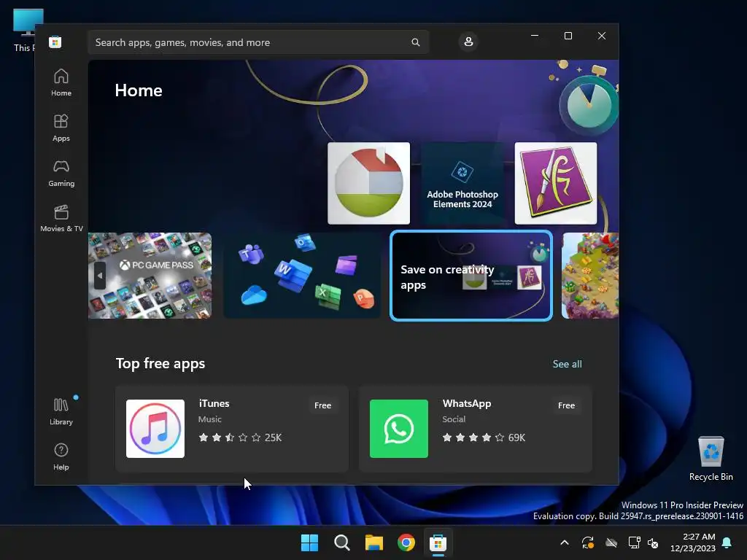
Task: Minimize the Microsoft Store window
Action: click(x=535, y=36)
